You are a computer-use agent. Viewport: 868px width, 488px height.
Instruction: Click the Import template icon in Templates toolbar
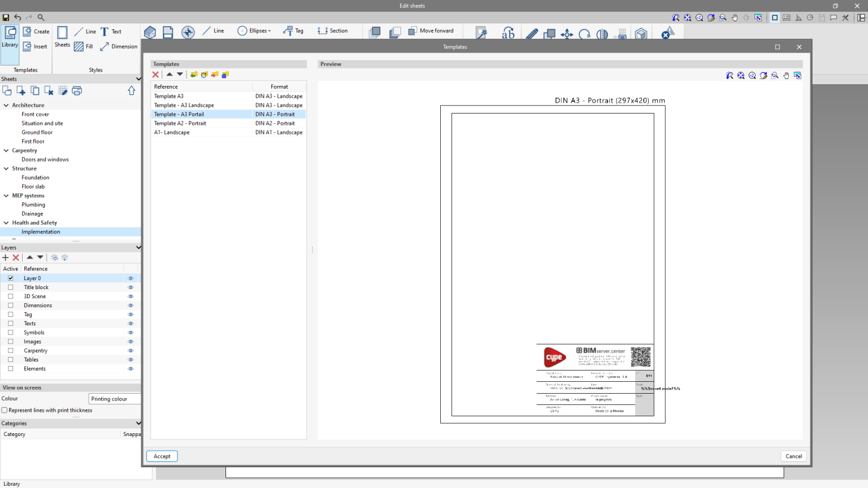[194, 75]
